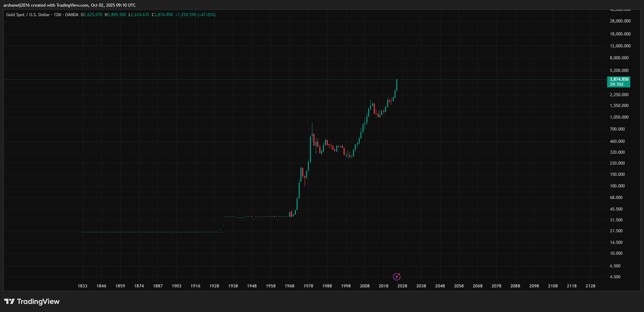The height and width of the screenshot is (312, 644).
Task: Click the 2008 year on time axis
Action: coord(364,287)
